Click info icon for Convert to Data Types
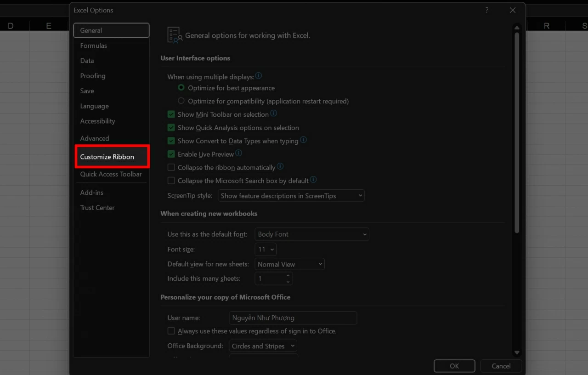Image resolution: width=588 pixels, height=375 pixels. [303, 141]
